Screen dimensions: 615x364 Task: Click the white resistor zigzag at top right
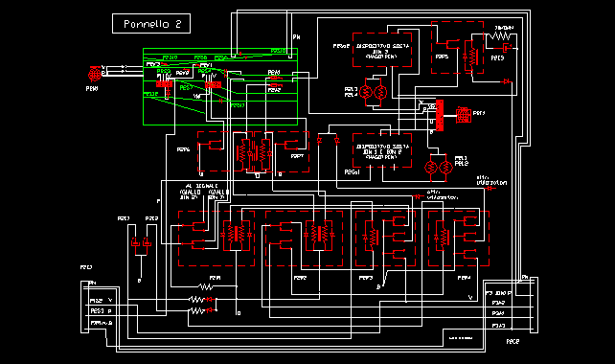point(499,36)
